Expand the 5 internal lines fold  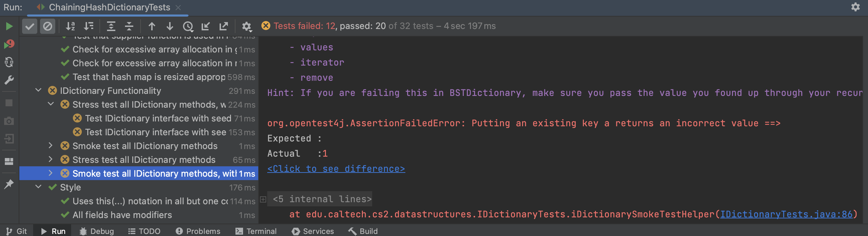tap(263, 199)
